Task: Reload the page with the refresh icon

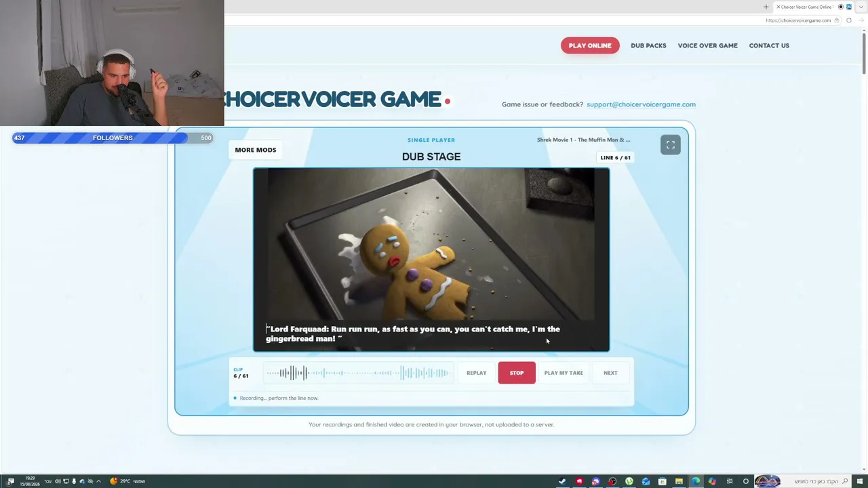Action: [x=848, y=20]
